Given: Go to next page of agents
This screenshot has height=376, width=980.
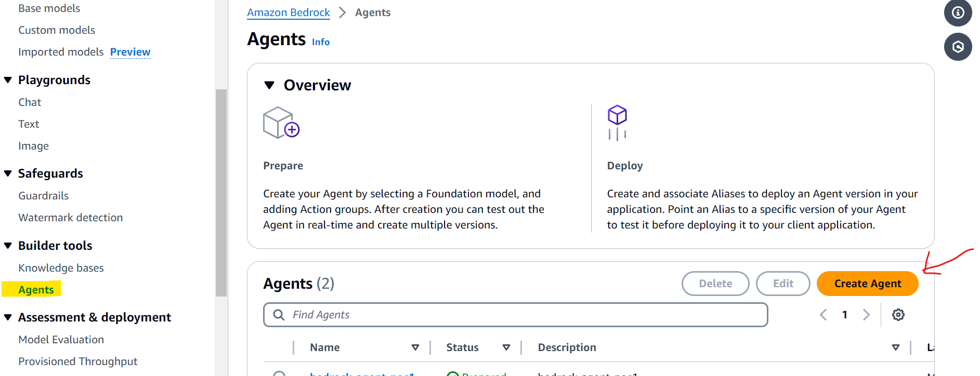Looking at the screenshot, I should [x=866, y=315].
